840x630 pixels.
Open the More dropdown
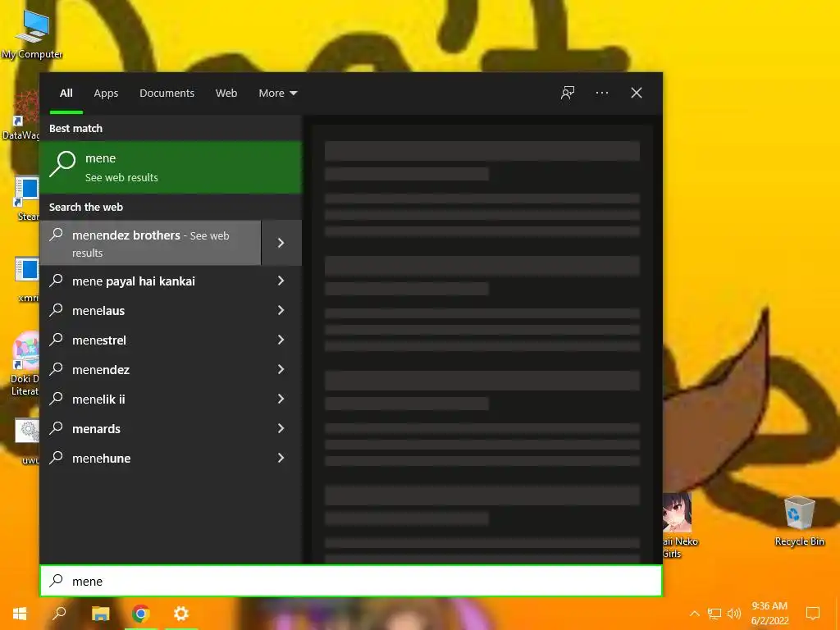[277, 93]
